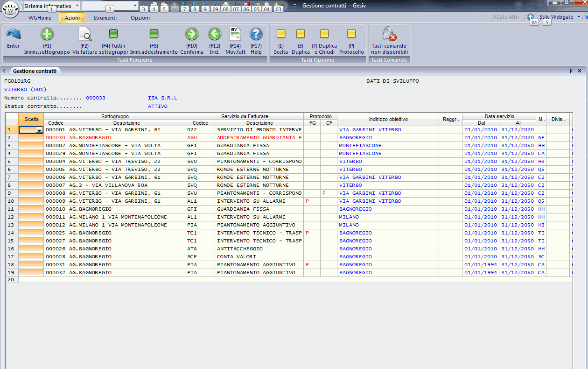Switch to the Strumenti ribbon tab

point(105,18)
